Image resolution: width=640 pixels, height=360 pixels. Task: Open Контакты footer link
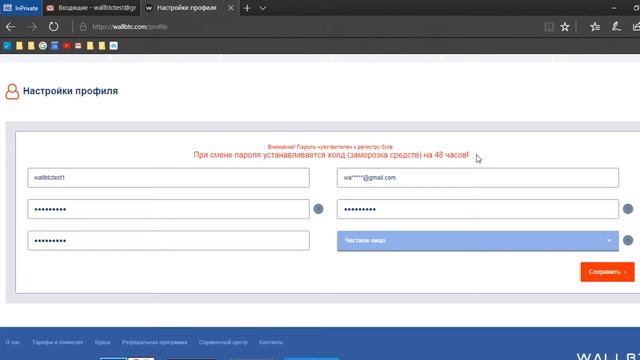click(x=271, y=342)
